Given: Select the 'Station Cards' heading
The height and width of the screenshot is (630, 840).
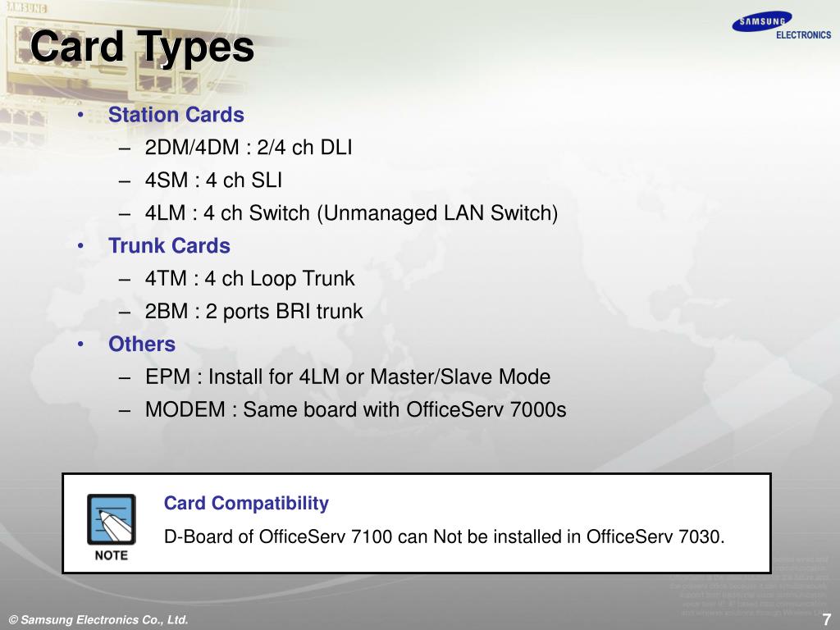Looking at the screenshot, I should (x=176, y=115).
